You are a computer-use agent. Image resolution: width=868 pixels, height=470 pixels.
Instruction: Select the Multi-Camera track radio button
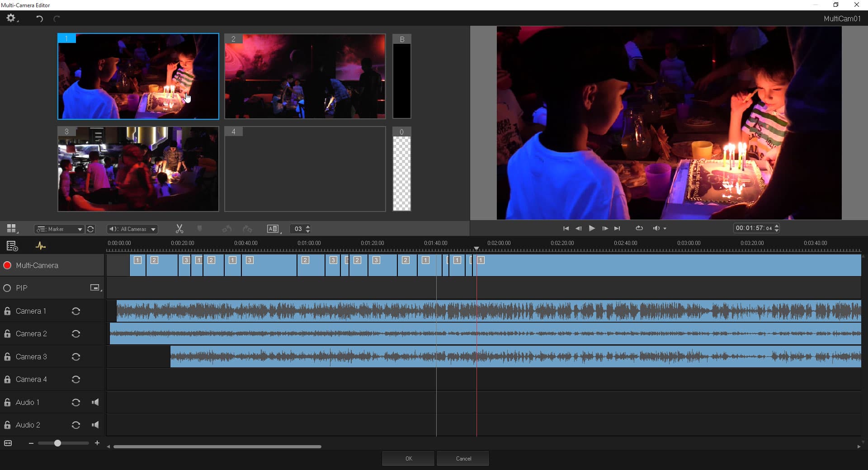coord(7,266)
